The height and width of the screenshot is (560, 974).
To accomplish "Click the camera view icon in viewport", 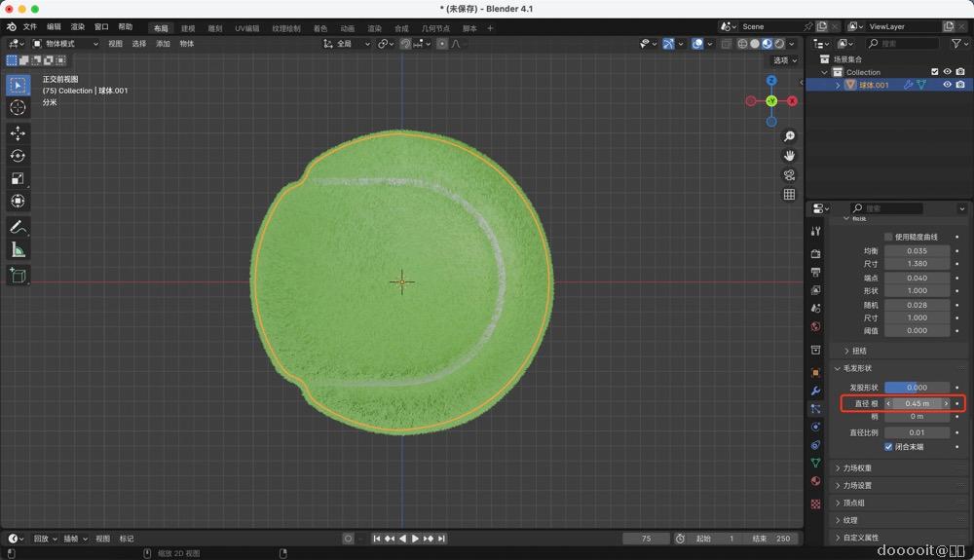I will [789, 175].
